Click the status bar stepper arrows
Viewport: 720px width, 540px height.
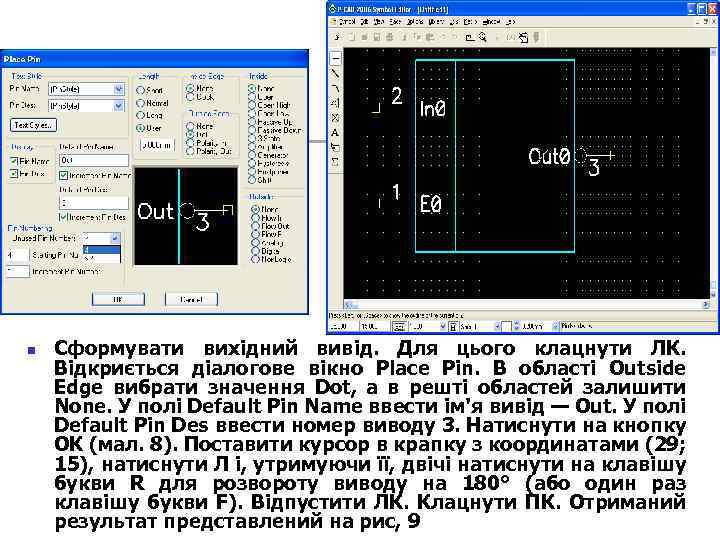517,326
